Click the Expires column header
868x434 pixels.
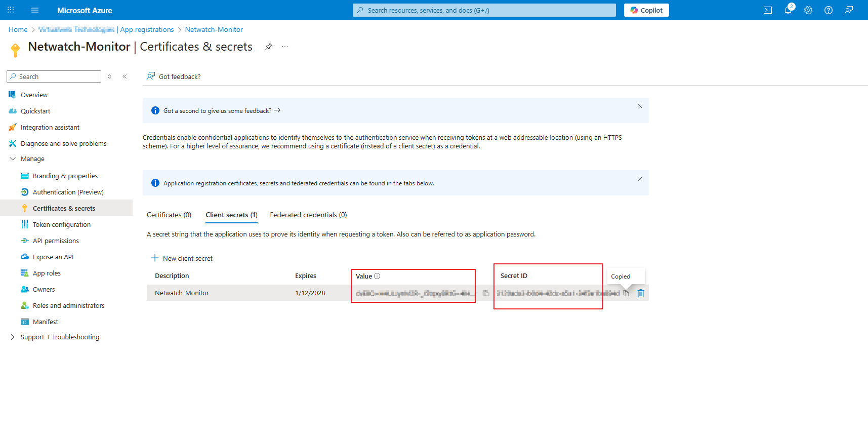tap(306, 276)
